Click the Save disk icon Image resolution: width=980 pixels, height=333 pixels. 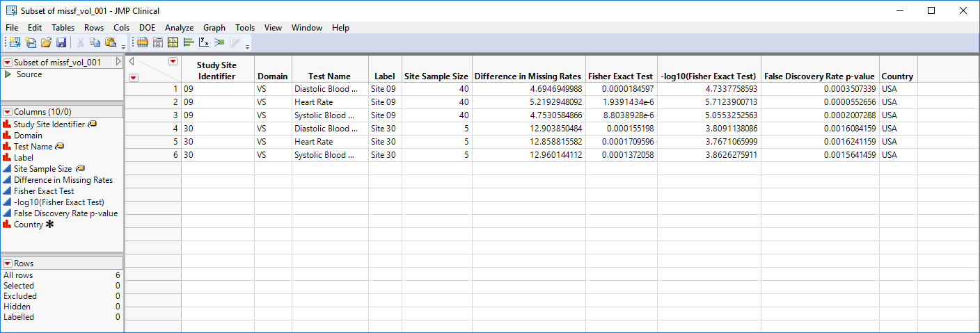pyautogui.click(x=61, y=43)
